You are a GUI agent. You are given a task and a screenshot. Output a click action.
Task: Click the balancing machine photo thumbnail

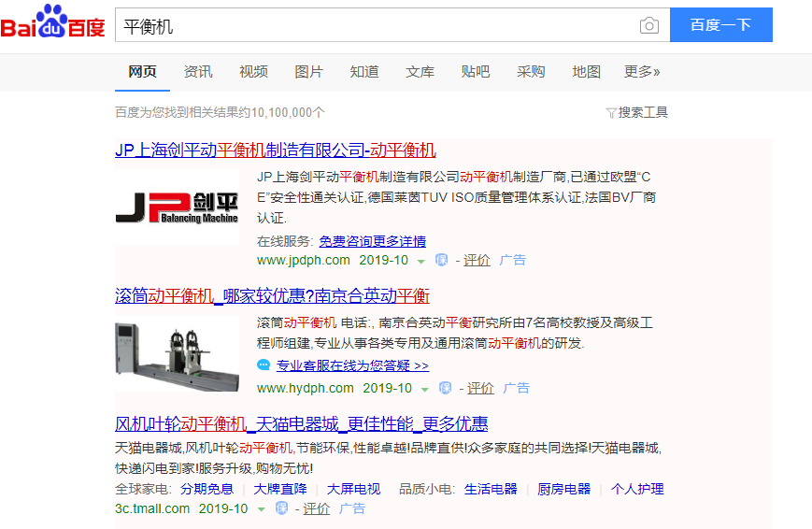tap(177, 353)
